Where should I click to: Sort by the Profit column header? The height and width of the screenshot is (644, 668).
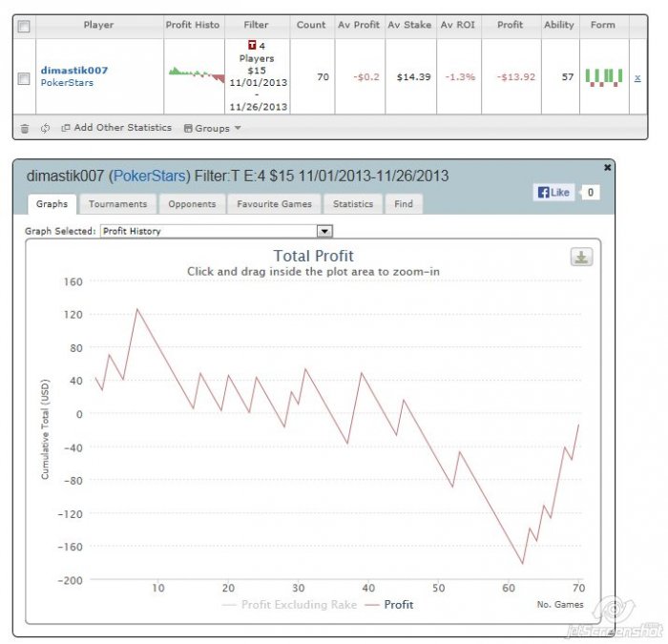510,25
